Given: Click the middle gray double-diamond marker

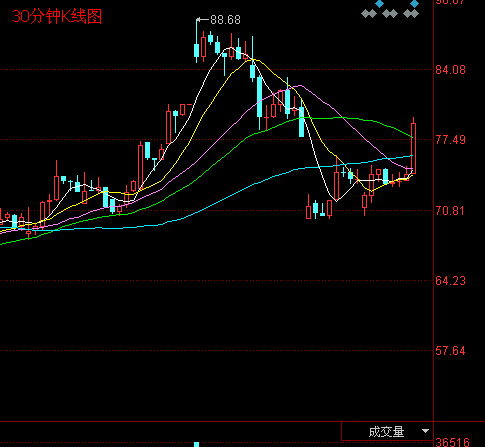Looking at the screenshot, I should point(390,14).
